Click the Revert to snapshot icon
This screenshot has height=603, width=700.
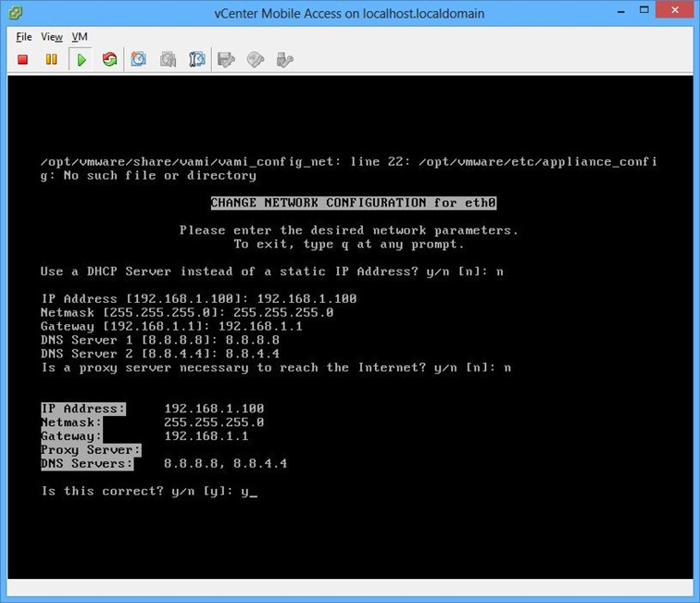(168, 59)
